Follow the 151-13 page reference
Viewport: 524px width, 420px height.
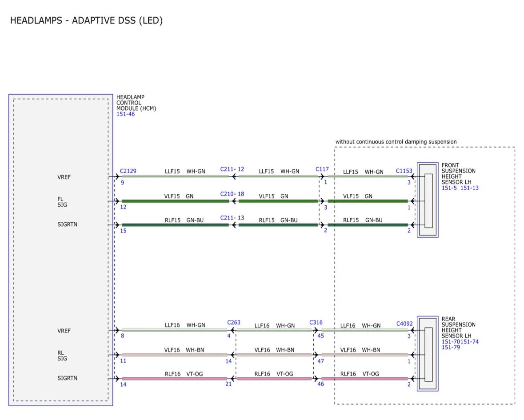469,188
